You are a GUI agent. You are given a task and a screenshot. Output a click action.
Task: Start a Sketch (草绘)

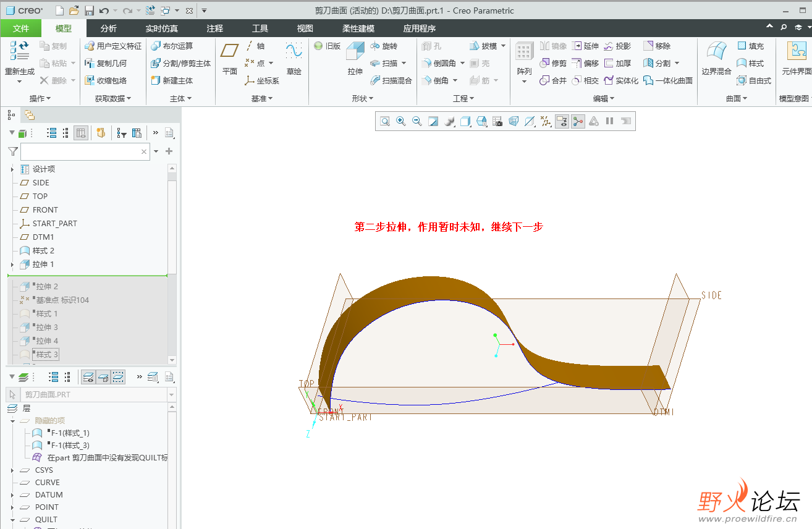pos(294,59)
